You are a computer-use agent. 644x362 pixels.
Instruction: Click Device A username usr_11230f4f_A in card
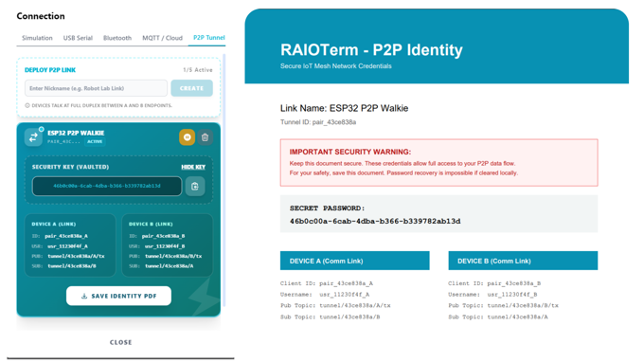click(67, 246)
